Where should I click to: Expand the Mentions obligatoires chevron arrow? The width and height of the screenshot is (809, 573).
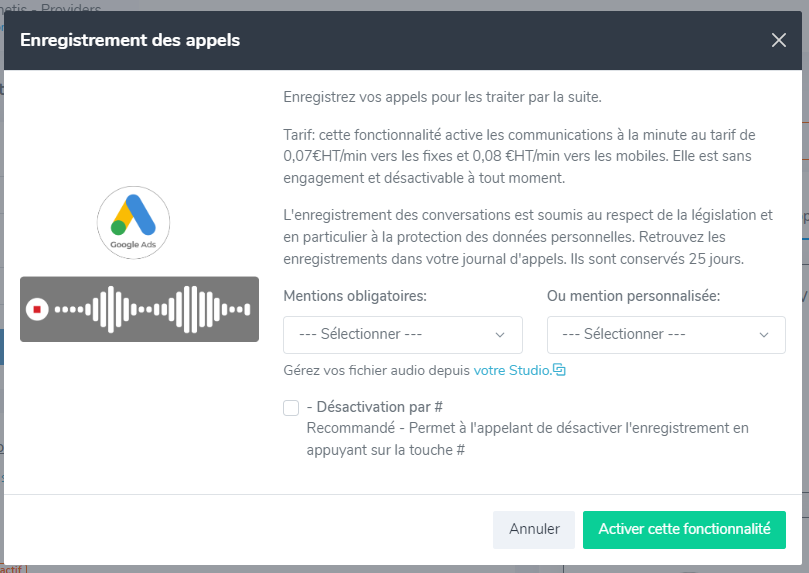tap(499, 335)
